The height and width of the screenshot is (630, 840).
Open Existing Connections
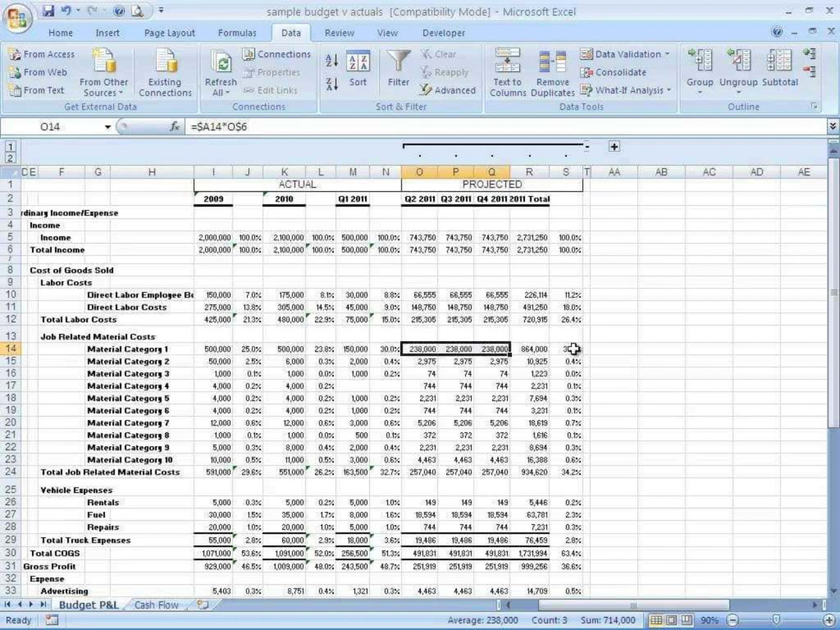[x=164, y=72]
